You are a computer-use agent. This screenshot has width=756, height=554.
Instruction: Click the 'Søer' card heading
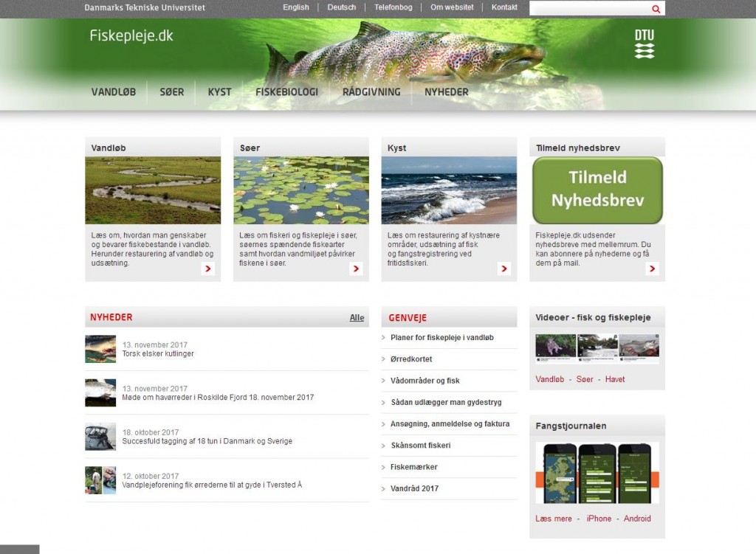pyautogui.click(x=250, y=148)
